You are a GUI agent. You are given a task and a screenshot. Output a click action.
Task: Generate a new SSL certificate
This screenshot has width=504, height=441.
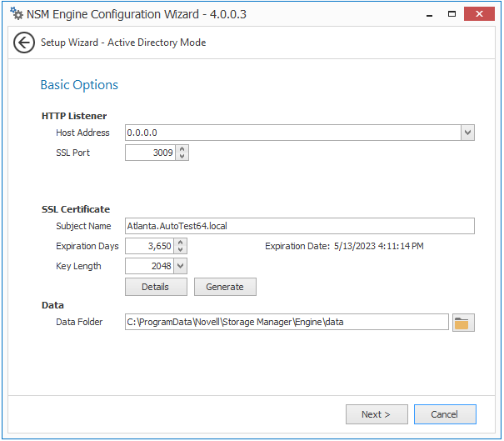[225, 287]
